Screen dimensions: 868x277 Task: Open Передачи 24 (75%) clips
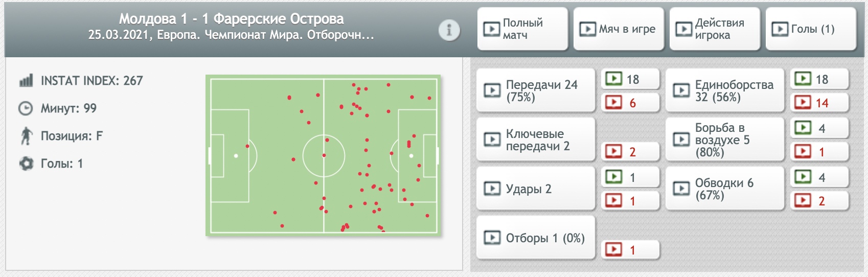click(x=536, y=90)
